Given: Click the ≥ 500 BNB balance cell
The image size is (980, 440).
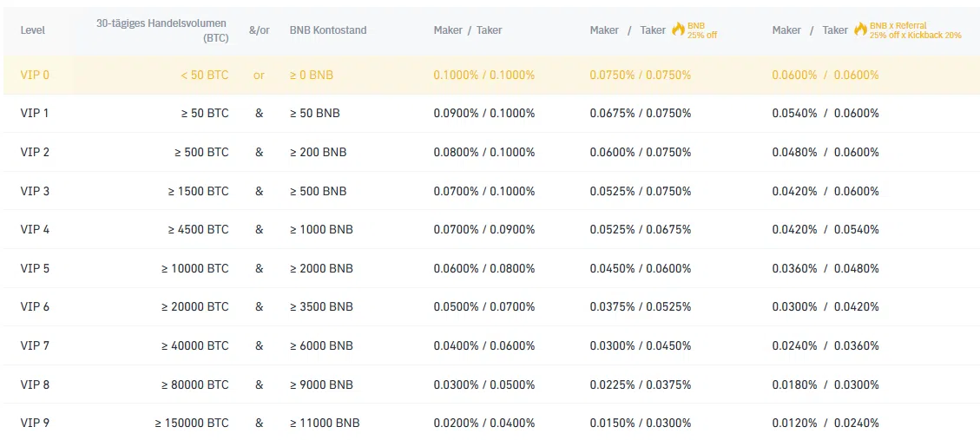Looking at the screenshot, I should coord(318,191).
